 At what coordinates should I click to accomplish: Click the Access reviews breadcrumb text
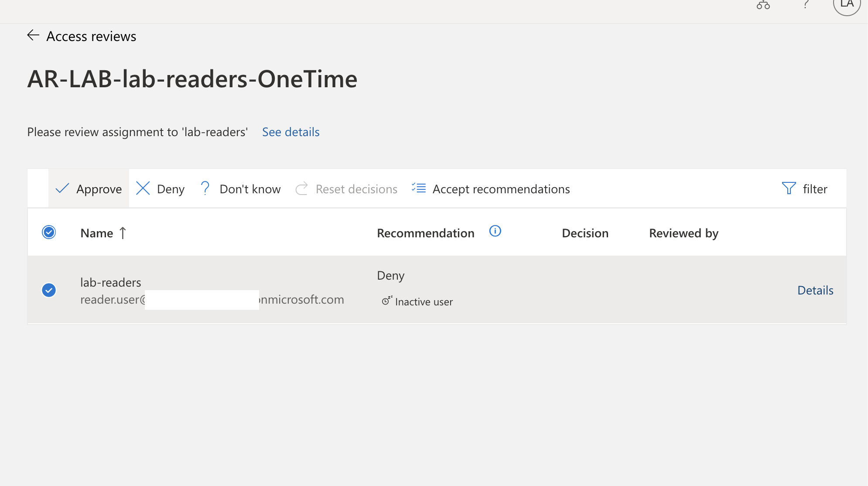pyautogui.click(x=91, y=36)
